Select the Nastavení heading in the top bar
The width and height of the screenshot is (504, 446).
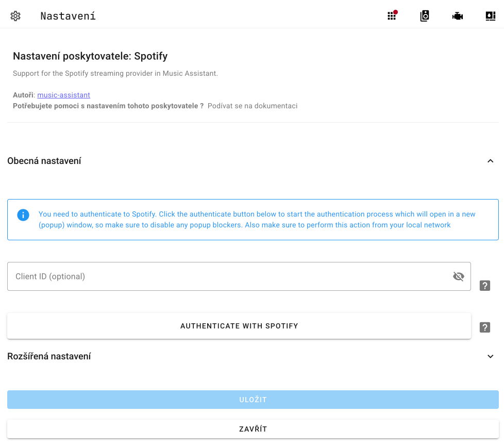click(68, 15)
